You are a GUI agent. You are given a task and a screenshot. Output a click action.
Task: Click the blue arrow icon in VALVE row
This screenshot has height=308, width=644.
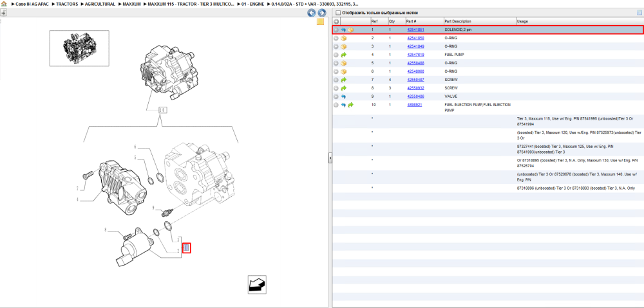coord(343,96)
